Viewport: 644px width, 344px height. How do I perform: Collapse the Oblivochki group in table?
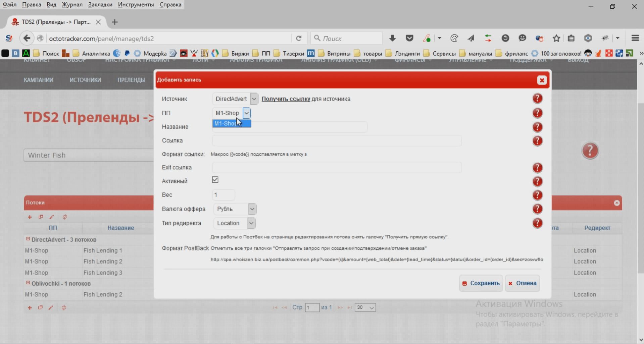(28, 283)
